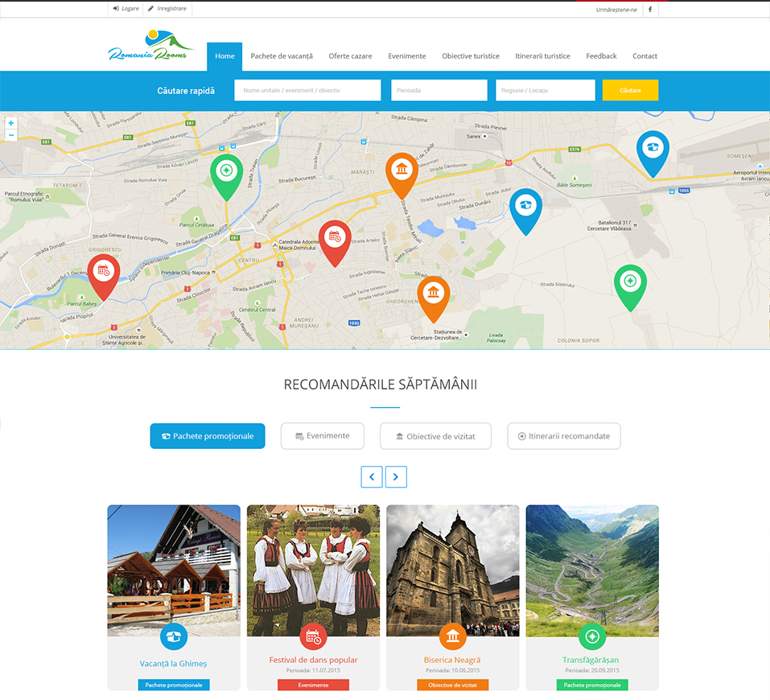Screen dimensions: 770x700
Task: Click the orange museum pin in Mărăști
Action: coord(401,171)
